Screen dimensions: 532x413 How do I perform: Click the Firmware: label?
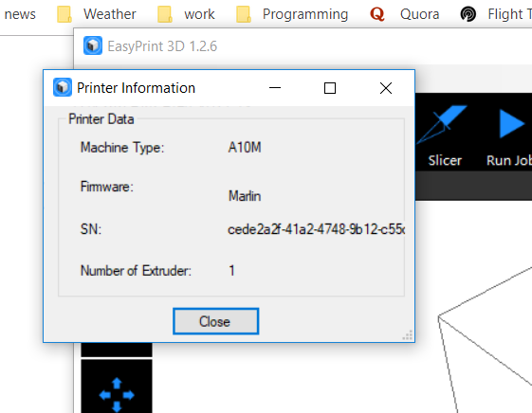coord(107,187)
